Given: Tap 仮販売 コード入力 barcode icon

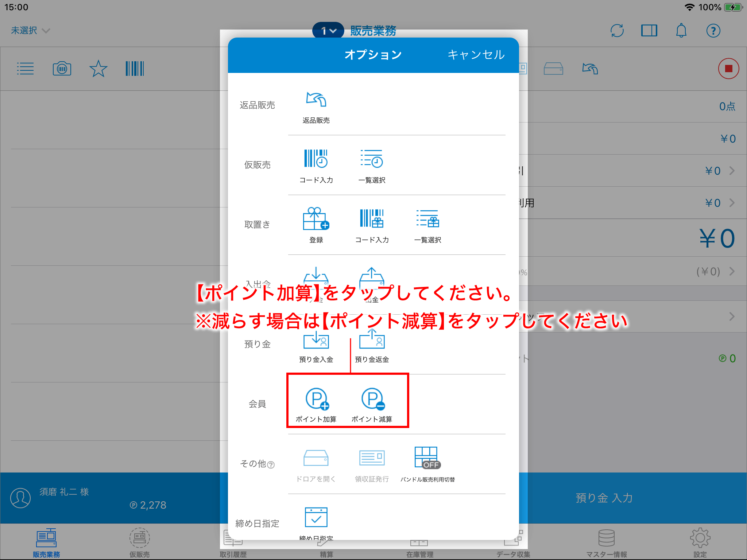Looking at the screenshot, I should 316,159.
